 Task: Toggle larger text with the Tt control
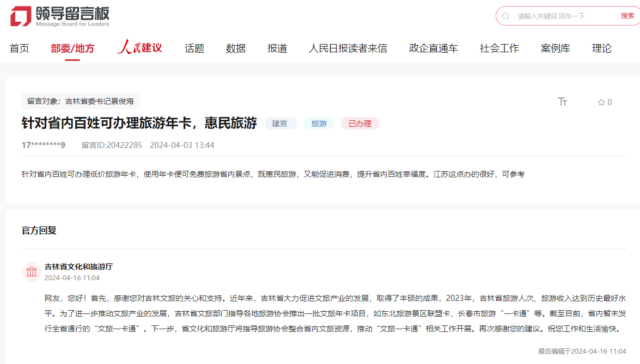(x=563, y=102)
